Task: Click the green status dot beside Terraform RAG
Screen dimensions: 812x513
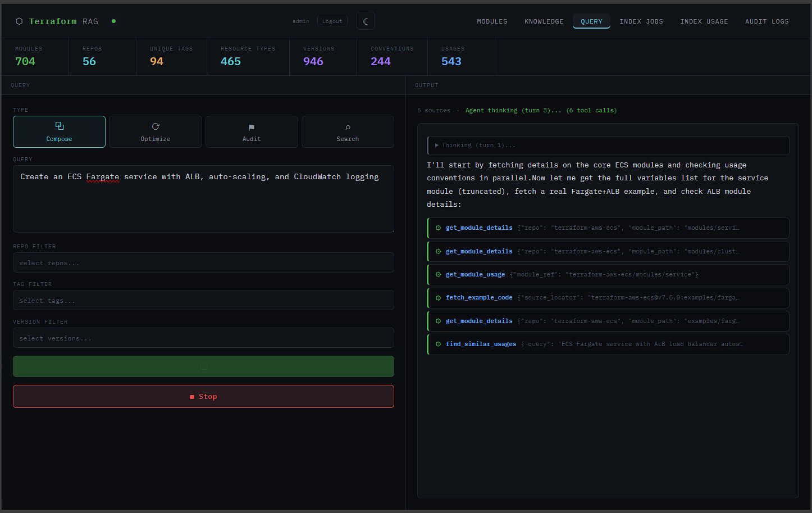Action: pos(113,21)
